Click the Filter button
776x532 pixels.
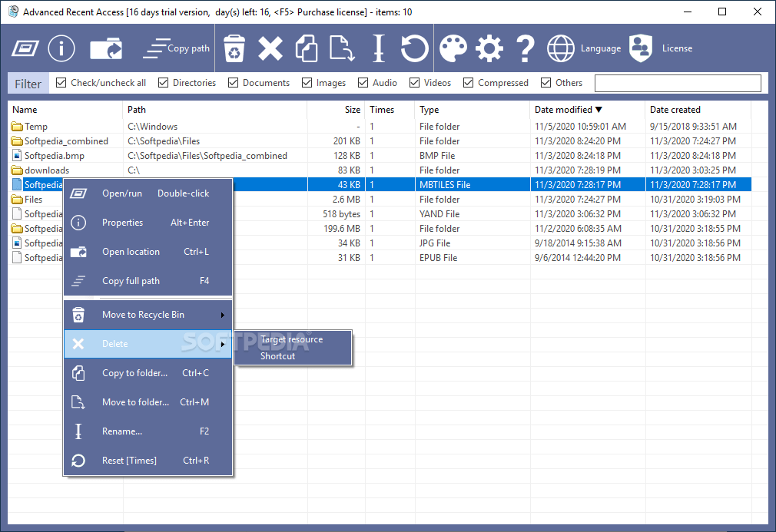(28, 84)
